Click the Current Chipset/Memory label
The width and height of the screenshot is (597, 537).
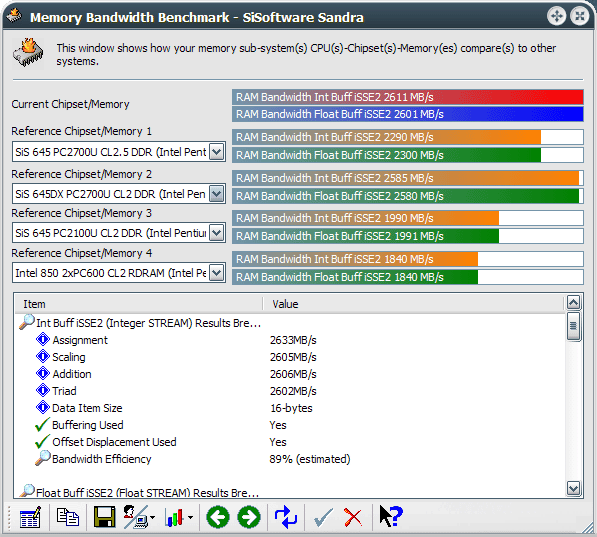tap(70, 104)
